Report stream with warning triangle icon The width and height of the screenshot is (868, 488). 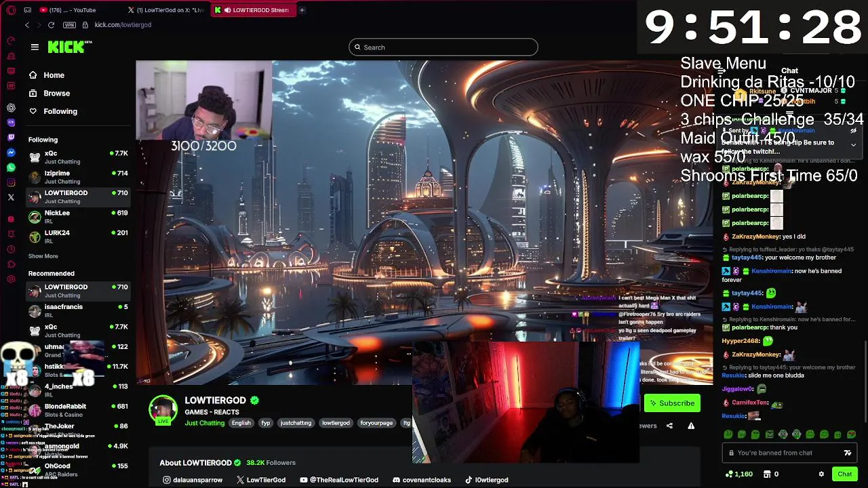coord(691,426)
